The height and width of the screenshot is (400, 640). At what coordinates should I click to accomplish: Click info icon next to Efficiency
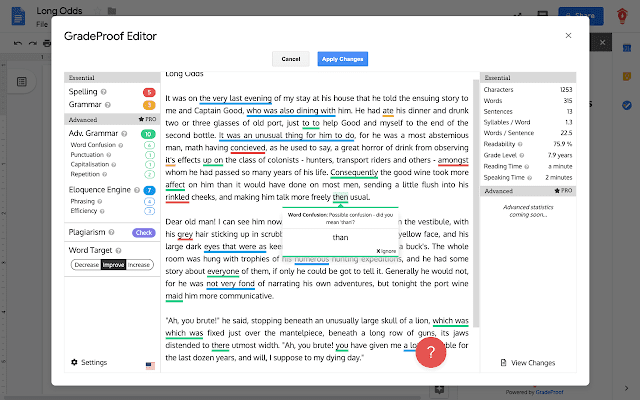point(102,211)
